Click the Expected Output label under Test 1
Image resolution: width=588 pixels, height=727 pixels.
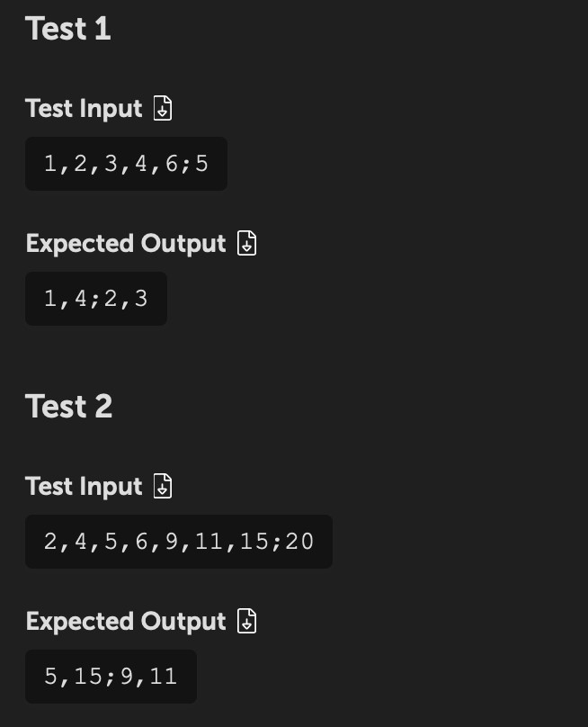pos(125,243)
